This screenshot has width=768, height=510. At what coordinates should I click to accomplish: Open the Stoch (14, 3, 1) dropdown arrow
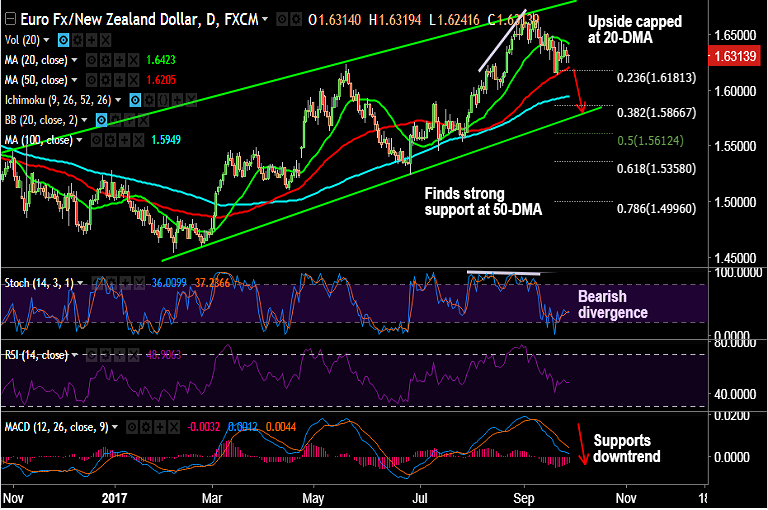tap(80, 283)
